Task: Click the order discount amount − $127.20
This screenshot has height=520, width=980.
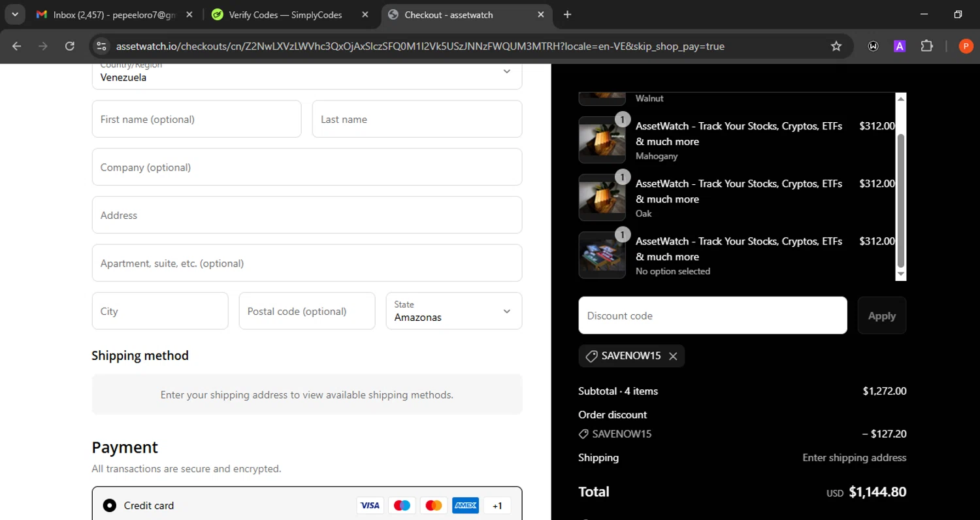Action: 885,434
